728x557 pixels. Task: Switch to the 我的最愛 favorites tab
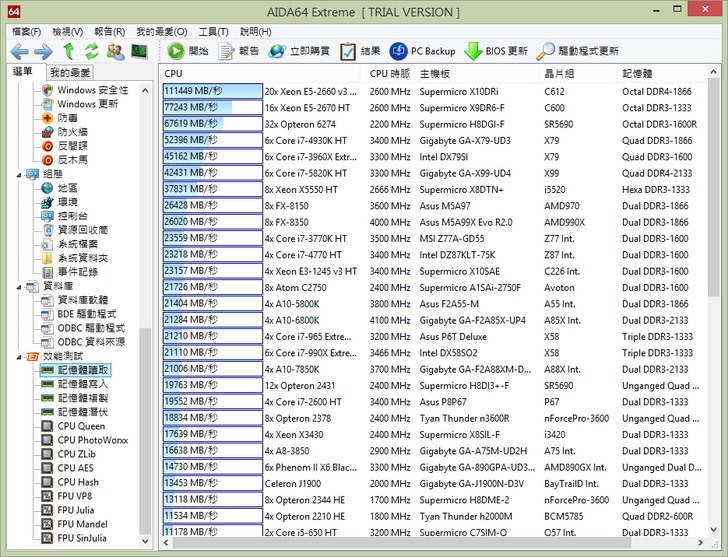point(70,73)
